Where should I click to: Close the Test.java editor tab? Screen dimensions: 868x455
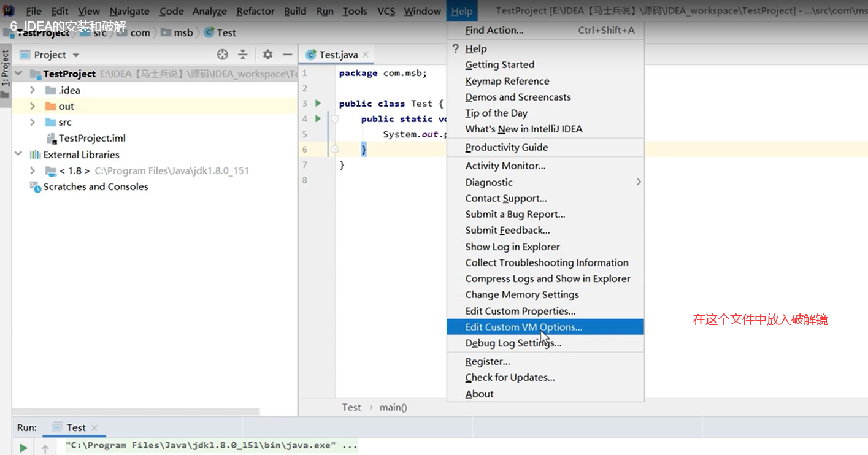tap(366, 55)
